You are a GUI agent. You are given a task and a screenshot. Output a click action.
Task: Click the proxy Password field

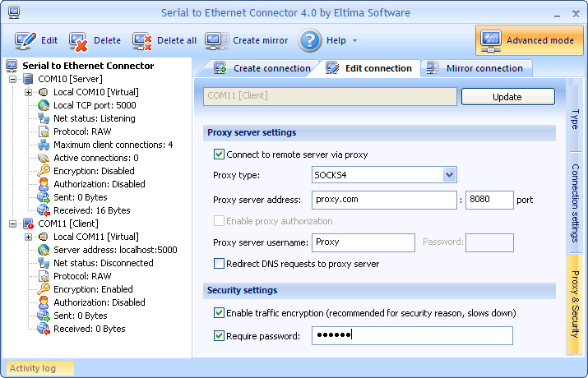(x=489, y=242)
